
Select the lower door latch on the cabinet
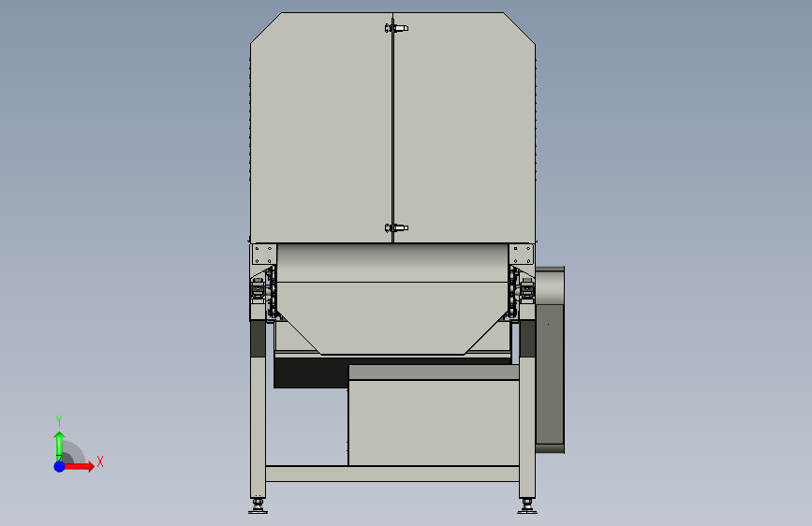396,227
